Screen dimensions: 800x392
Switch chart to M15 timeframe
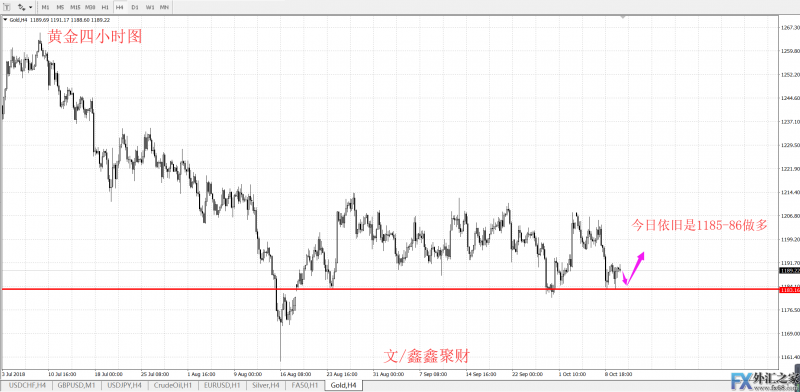75,7
